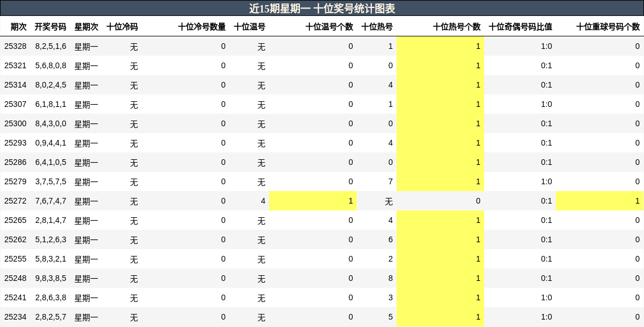Click 十位热号 value 8 in row 25248

390,278
